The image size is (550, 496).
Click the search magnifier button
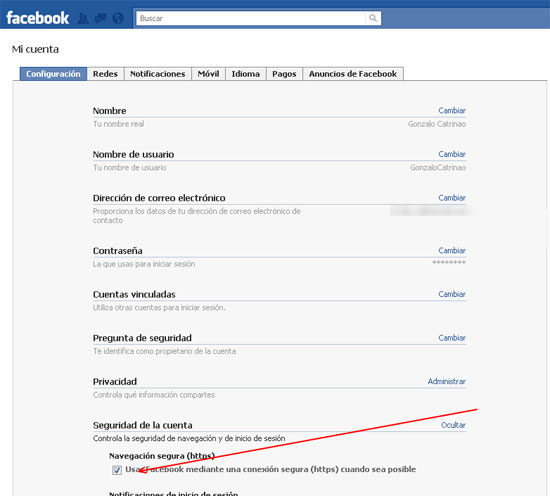373,18
